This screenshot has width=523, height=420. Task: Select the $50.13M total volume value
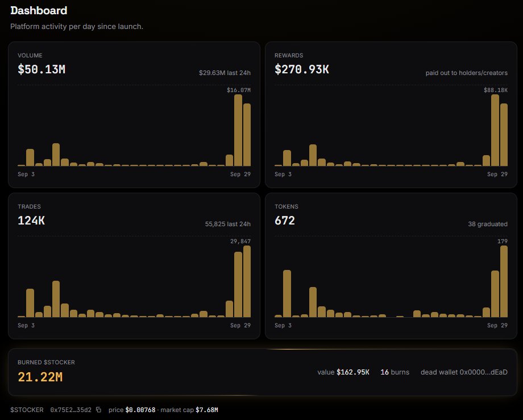click(x=41, y=69)
